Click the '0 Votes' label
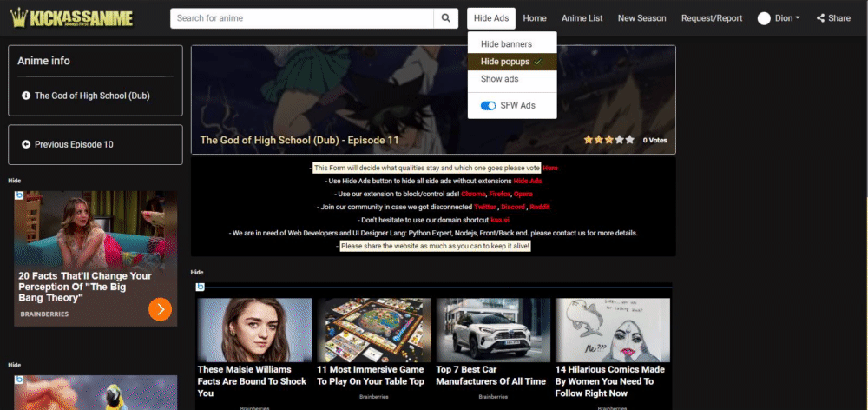Screen dimensions: 868x410 [x=654, y=140]
